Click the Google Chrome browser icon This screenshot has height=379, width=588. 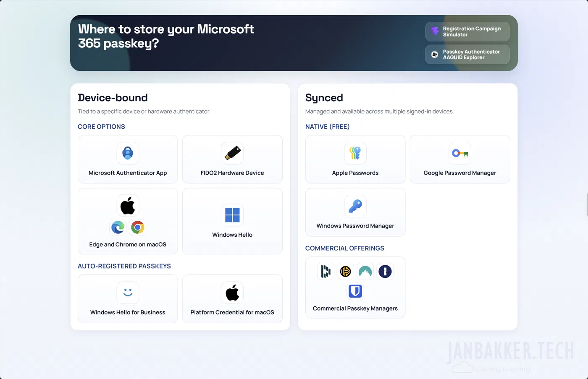click(137, 227)
